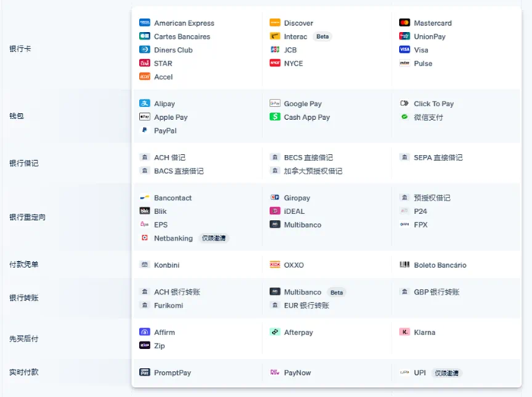Select the NYCE network icon
The image size is (532, 397).
click(275, 63)
